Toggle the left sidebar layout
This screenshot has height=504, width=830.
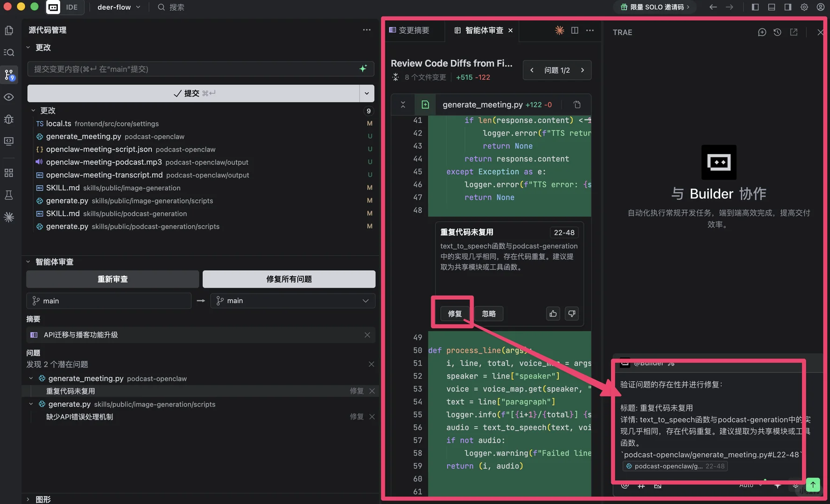coord(755,7)
